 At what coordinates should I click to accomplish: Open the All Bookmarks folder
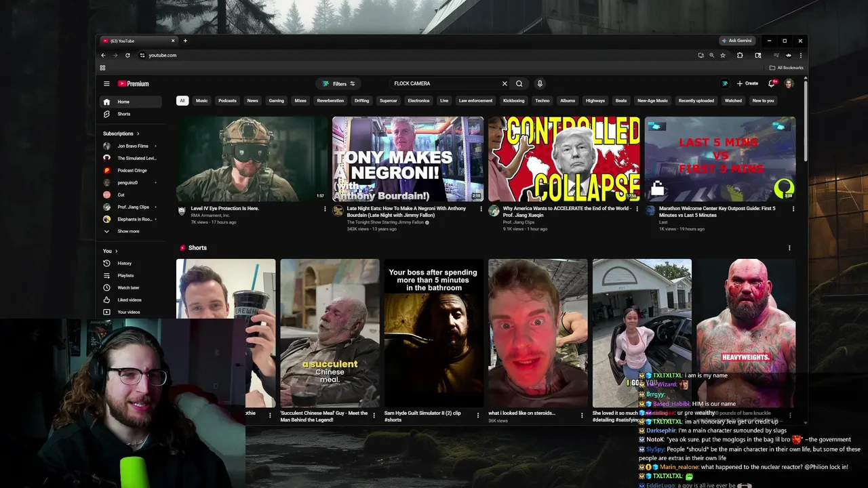tap(787, 68)
